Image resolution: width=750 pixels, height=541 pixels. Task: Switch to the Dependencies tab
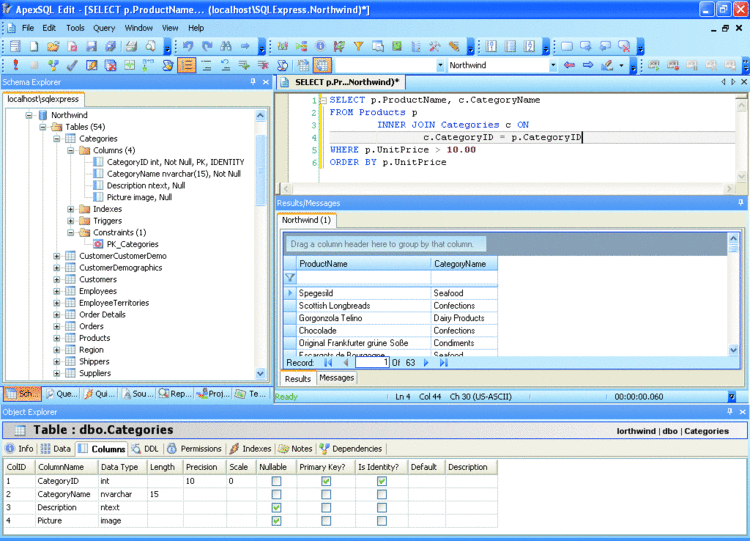point(352,449)
